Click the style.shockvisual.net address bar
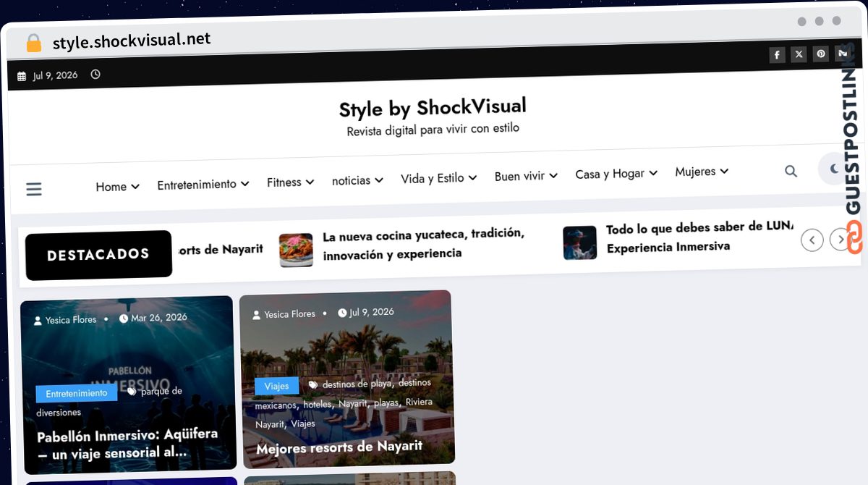Screen dimensions: 868x485 tap(131, 41)
